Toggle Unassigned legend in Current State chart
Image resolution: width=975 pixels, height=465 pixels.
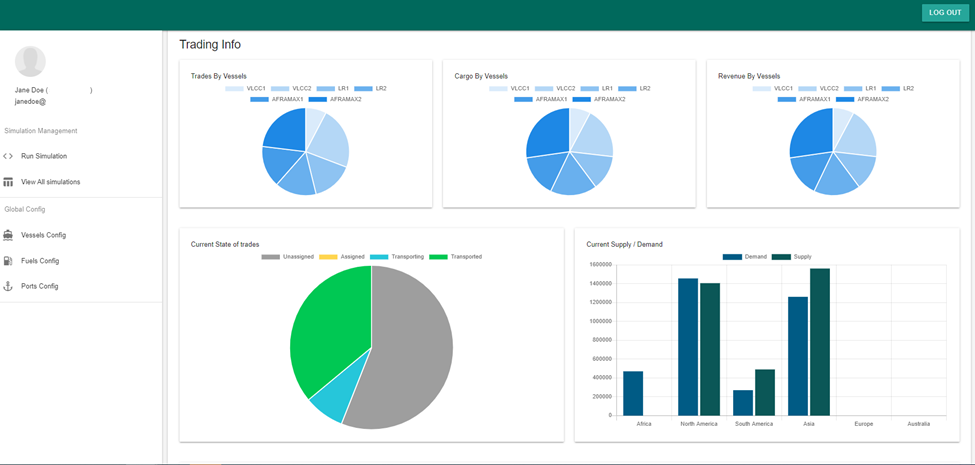click(288, 257)
